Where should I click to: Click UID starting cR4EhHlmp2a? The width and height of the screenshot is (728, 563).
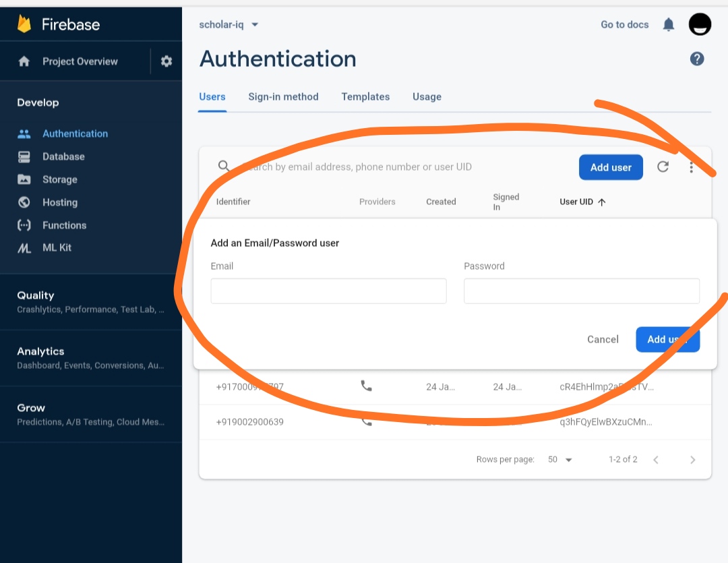tap(607, 386)
